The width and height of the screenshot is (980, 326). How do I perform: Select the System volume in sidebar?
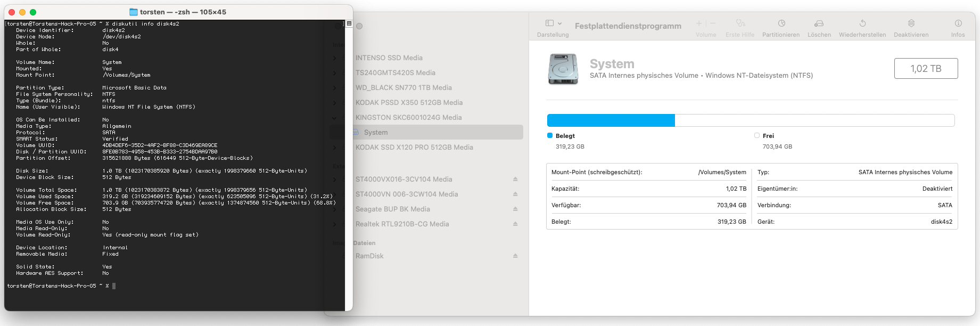pos(376,132)
